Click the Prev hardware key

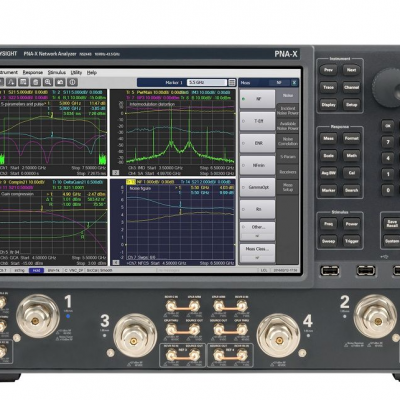click(328, 70)
